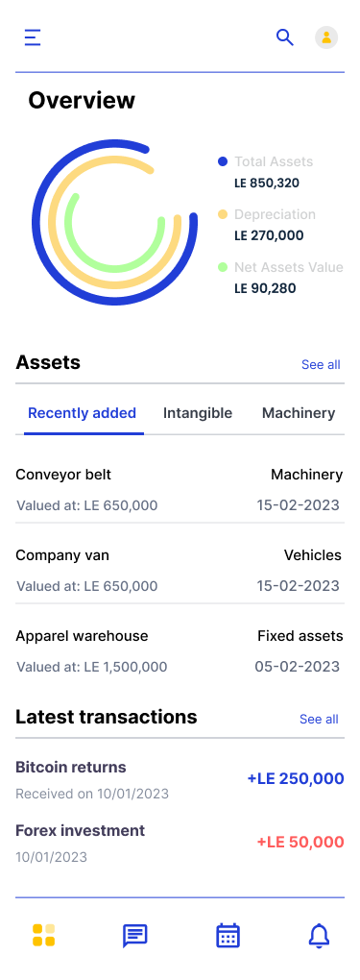This screenshot has width=360, height=980.
Task: Click the +LE 250,000 amount
Action: [x=296, y=779]
